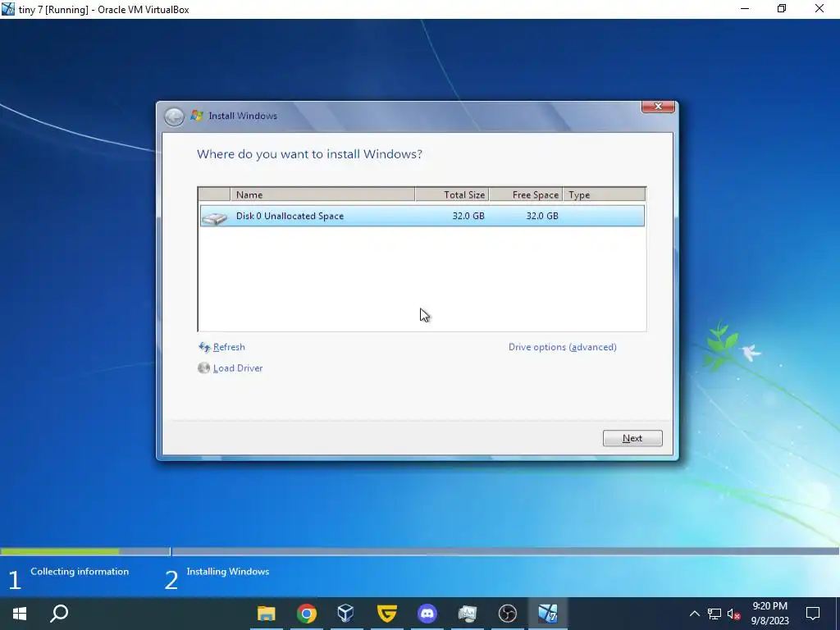The image size is (840, 630).
Task: Click the Refresh link
Action: [229, 347]
